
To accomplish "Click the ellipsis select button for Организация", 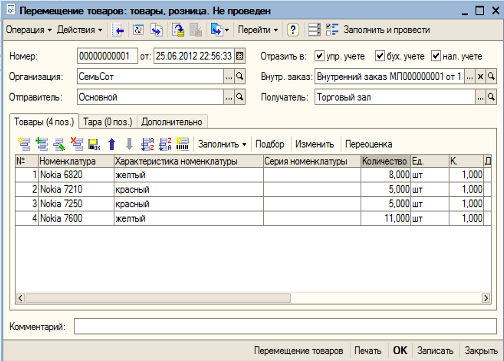I will 229,77.
